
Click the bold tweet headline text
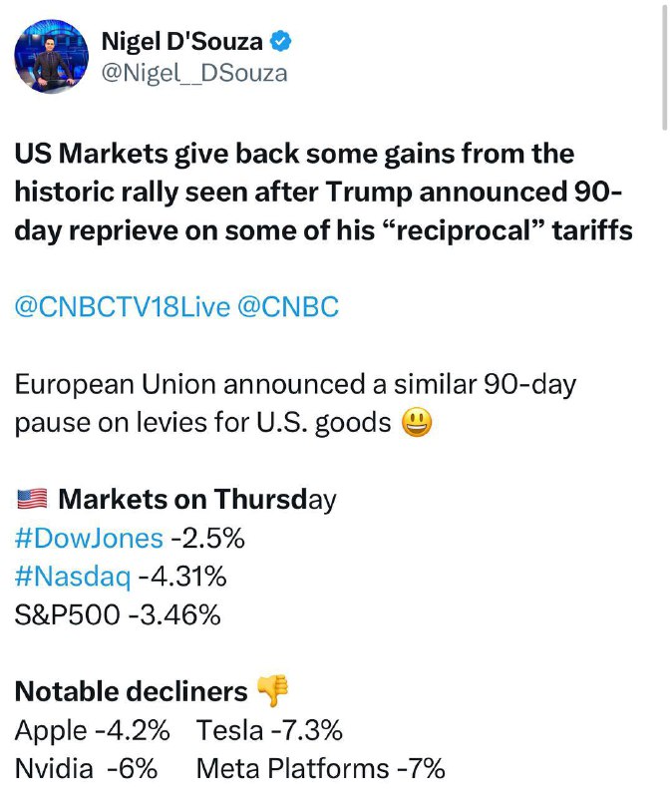pos(323,193)
